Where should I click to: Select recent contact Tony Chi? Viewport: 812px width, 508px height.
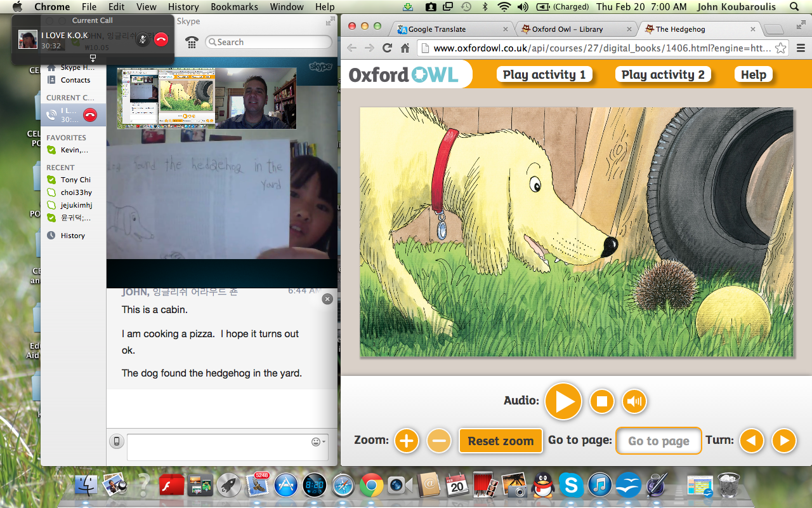[73, 180]
